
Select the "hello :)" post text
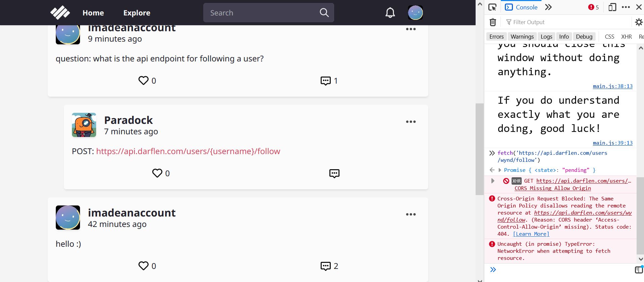click(x=68, y=244)
